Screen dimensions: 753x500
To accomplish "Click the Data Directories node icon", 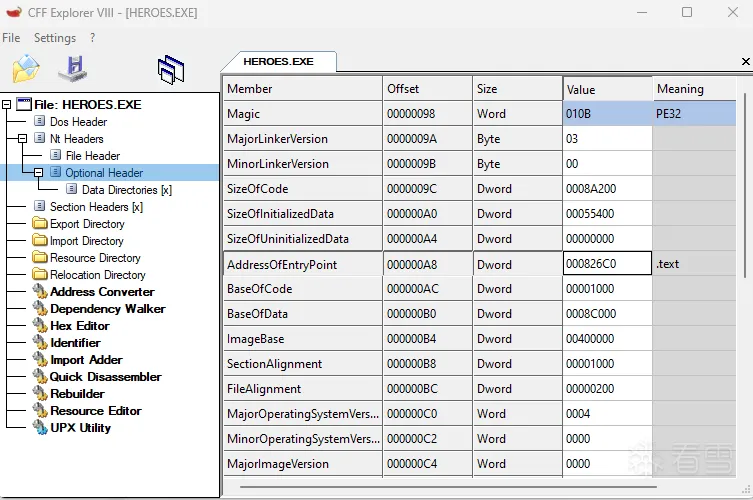I will click(71, 189).
